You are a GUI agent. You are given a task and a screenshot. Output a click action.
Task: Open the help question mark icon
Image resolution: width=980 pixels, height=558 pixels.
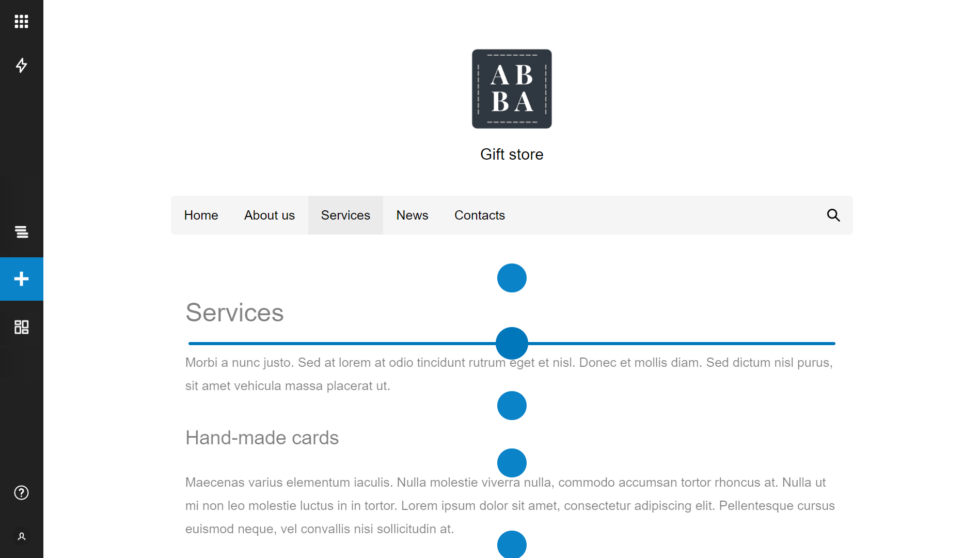[x=21, y=493]
